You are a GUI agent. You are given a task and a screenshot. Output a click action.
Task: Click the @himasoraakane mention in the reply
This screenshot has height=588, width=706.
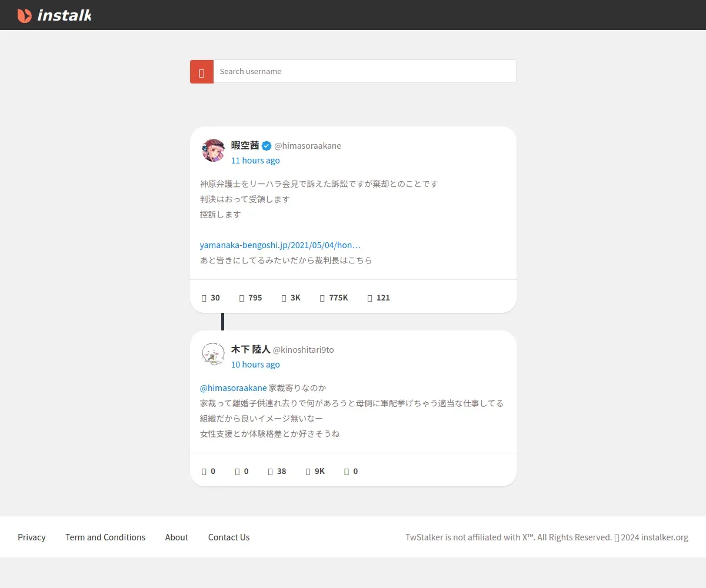pos(234,388)
